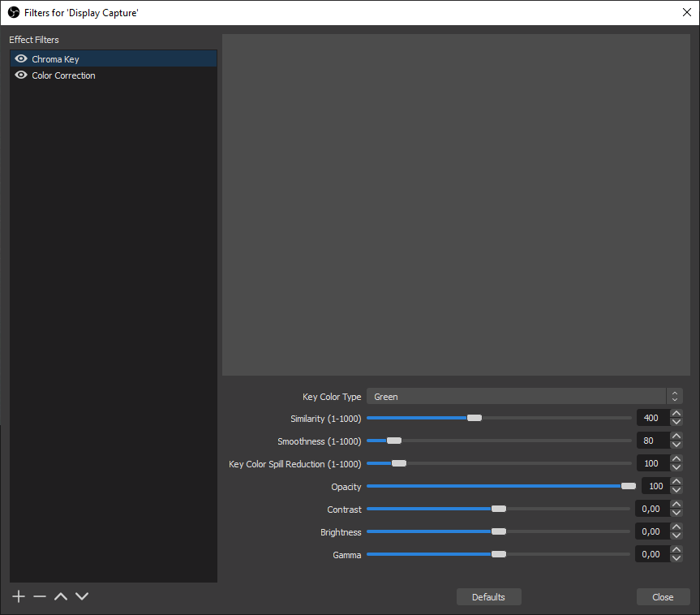
Task: Open the Key Color Type dropdown
Action: coord(524,397)
